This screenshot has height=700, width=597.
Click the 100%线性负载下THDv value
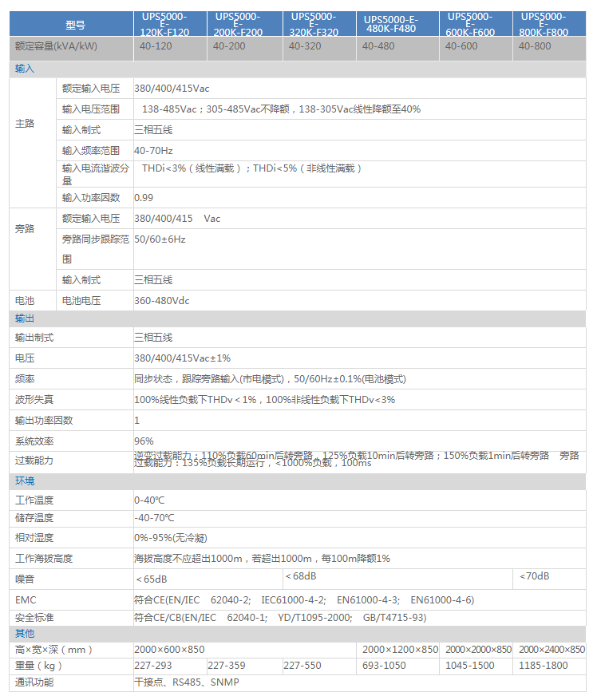[264, 400]
